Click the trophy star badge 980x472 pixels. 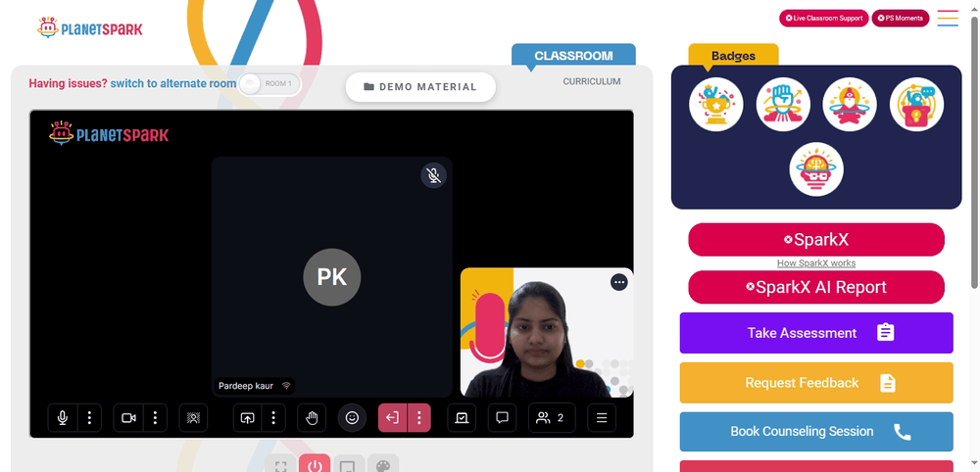tap(716, 104)
